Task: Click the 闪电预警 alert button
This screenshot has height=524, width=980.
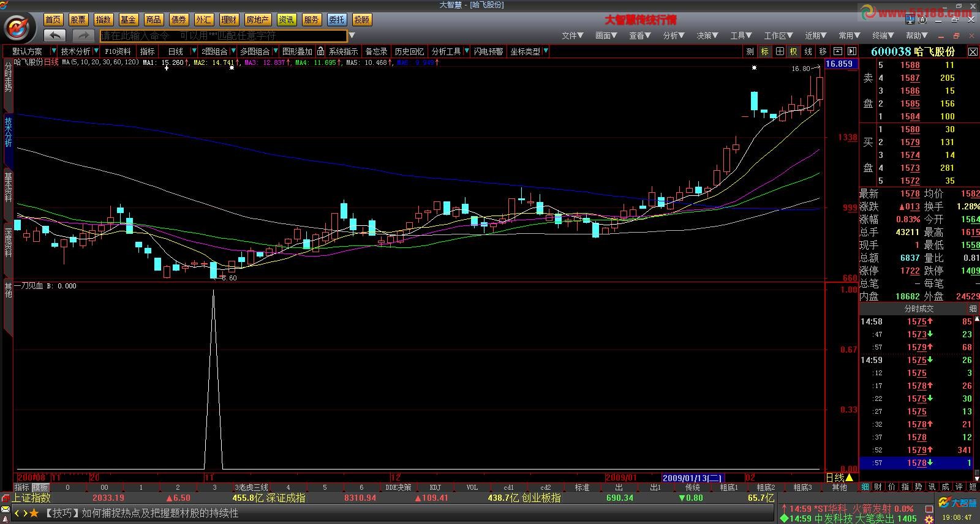Action: pyautogui.click(x=488, y=51)
